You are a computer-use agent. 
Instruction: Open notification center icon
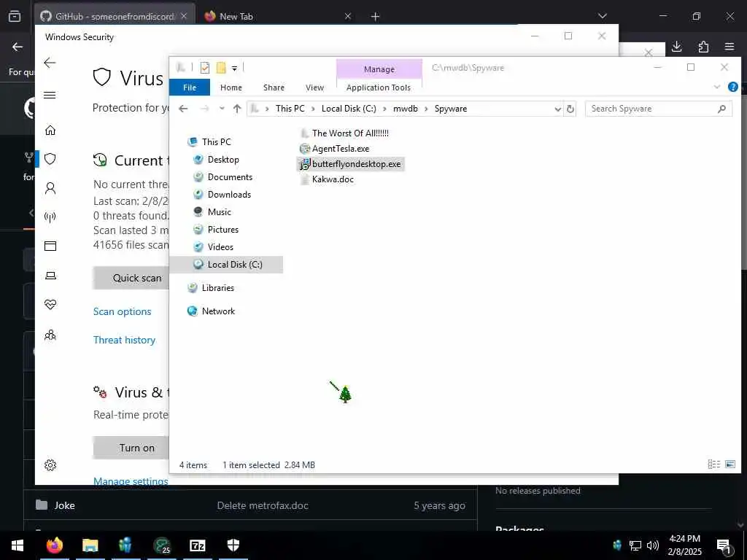(724, 545)
